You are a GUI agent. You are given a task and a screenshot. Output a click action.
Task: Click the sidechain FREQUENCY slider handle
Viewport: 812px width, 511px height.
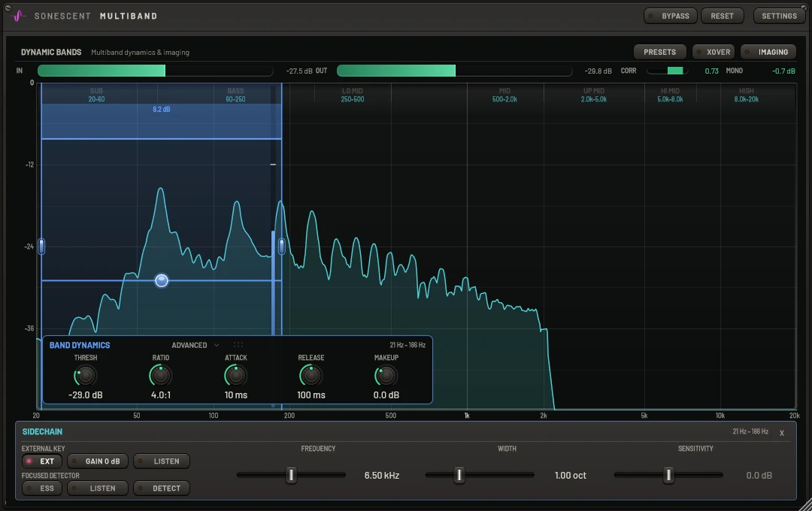click(x=292, y=475)
